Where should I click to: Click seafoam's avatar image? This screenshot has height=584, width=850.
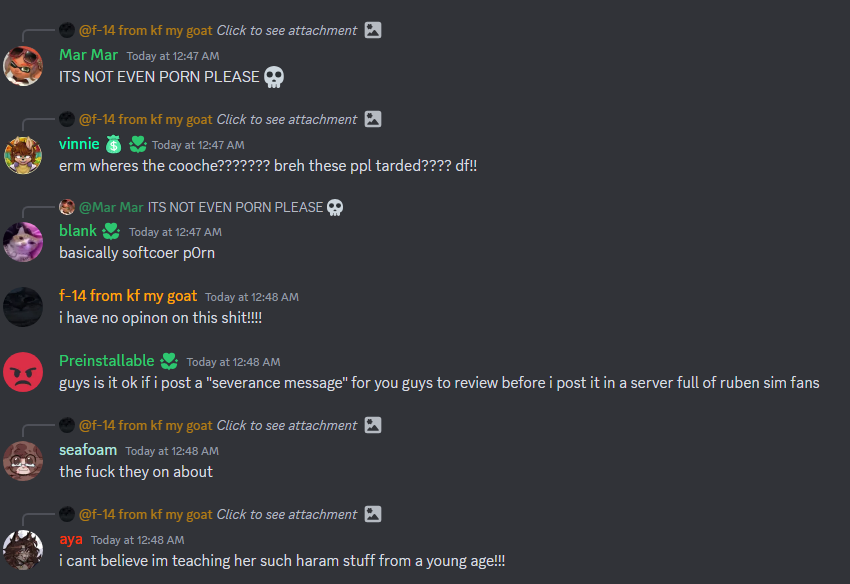23,461
